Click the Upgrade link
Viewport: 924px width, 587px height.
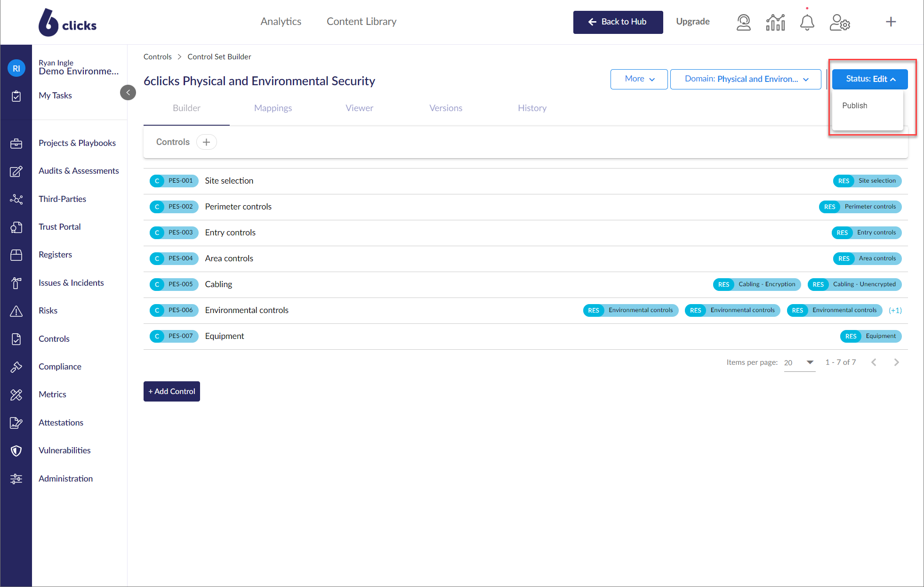tap(692, 22)
